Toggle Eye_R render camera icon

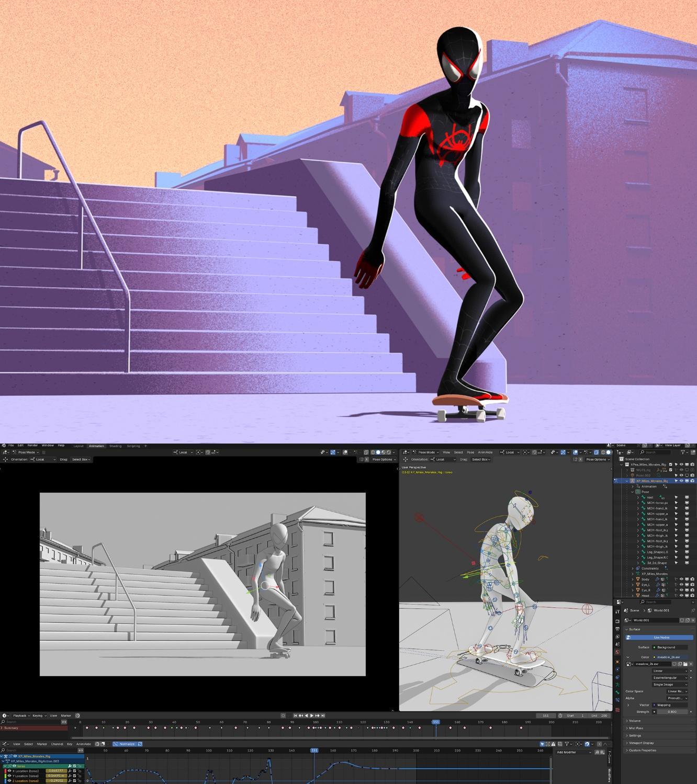pos(692,590)
